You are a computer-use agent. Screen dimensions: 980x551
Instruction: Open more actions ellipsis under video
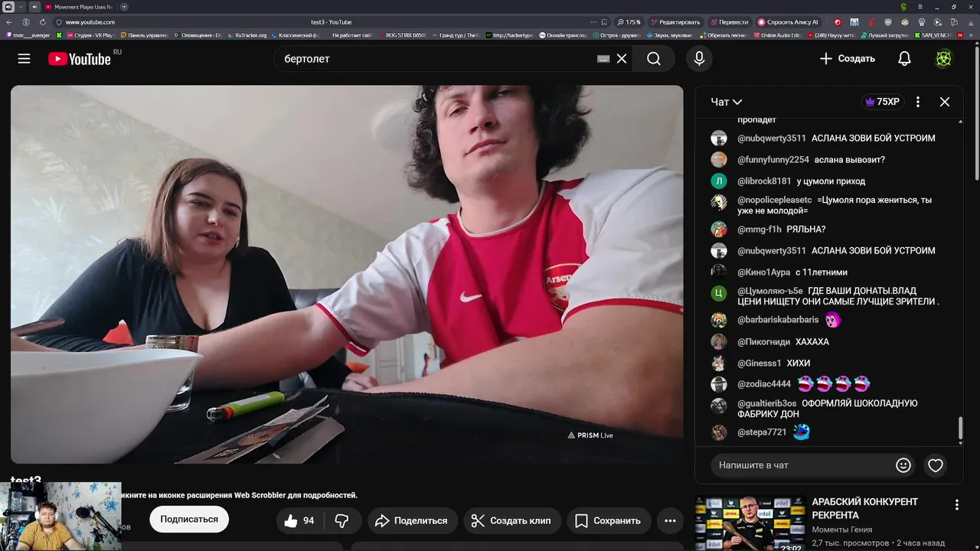(670, 520)
